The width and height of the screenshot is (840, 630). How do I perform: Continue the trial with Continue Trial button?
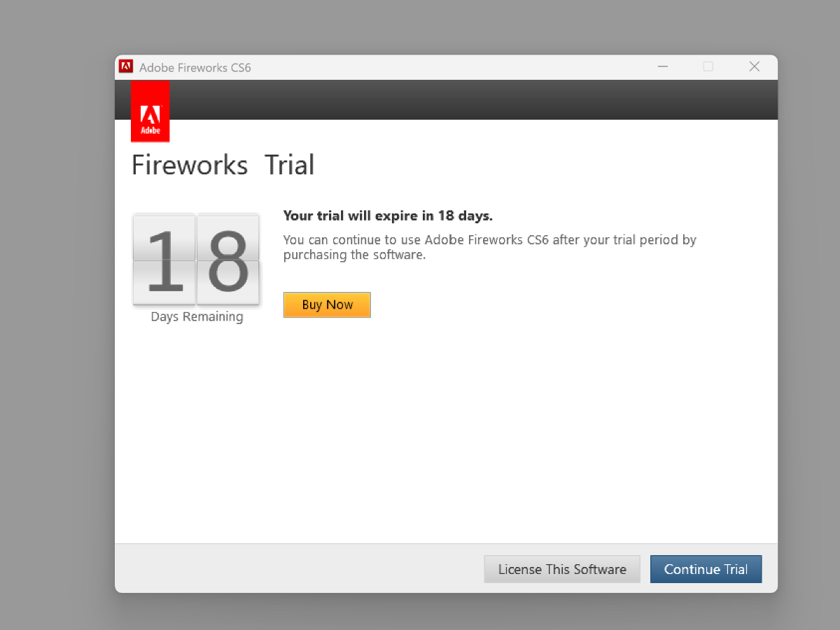(x=706, y=569)
